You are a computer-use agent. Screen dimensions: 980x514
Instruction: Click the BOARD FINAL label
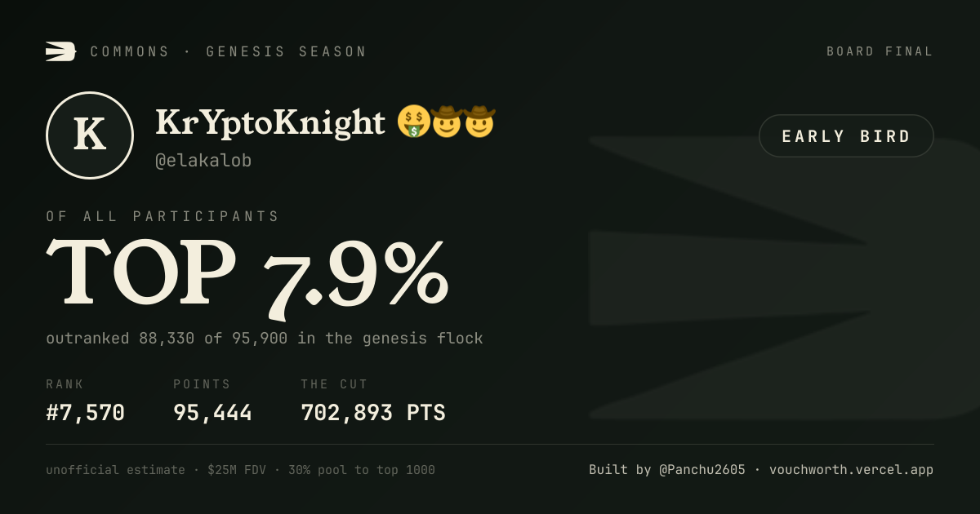[880, 51]
